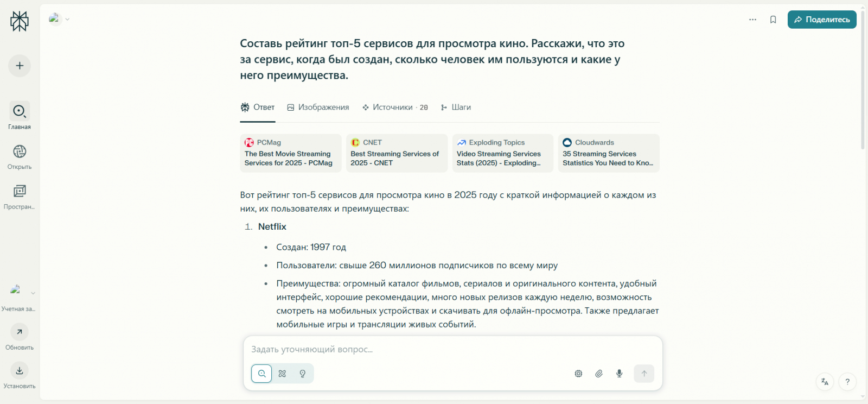Switch to the Источники 20 tab

(x=395, y=108)
